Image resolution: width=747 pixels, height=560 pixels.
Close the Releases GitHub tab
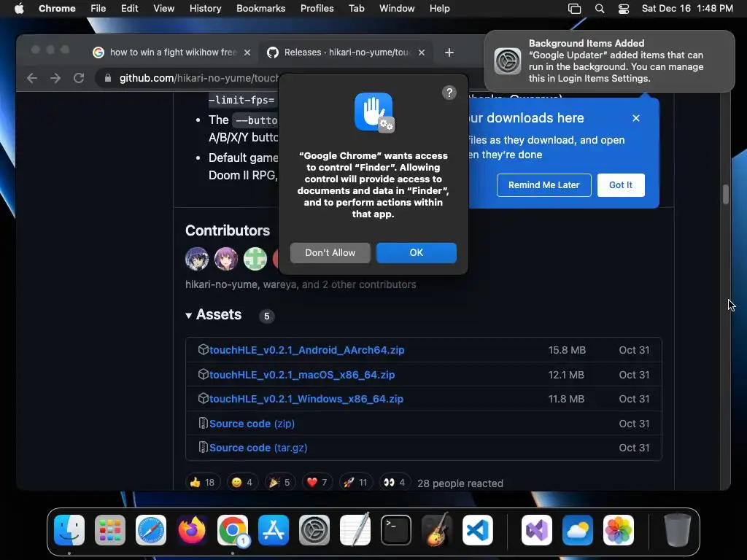click(421, 52)
